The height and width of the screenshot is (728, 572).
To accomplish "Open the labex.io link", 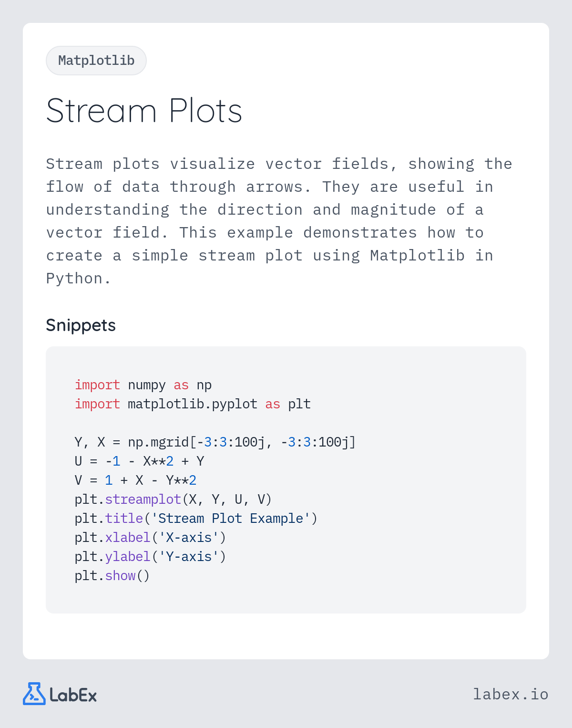I will point(511,694).
